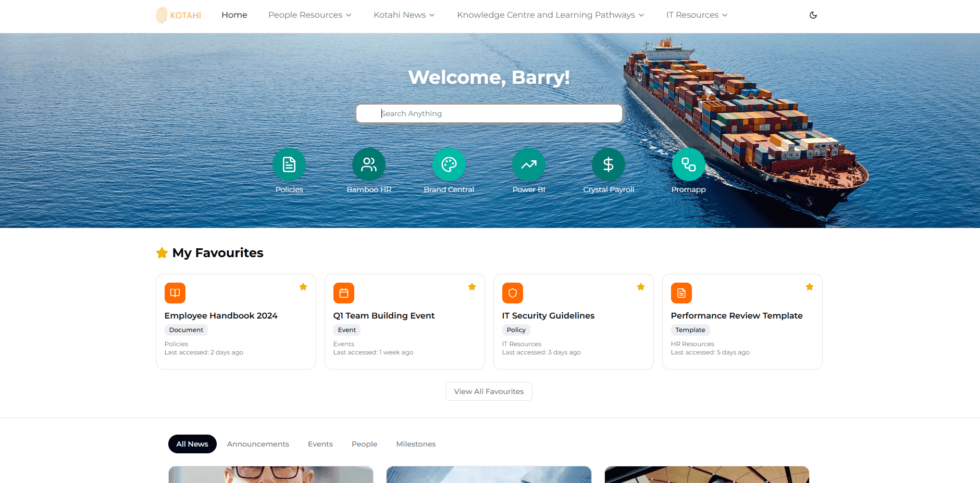This screenshot has height=483, width=980.
Task: Click View All Favourites button
Action: 489,391
